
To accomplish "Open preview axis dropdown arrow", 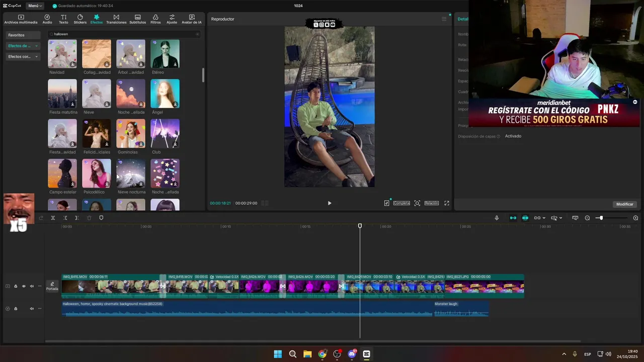I will point(561,218).
